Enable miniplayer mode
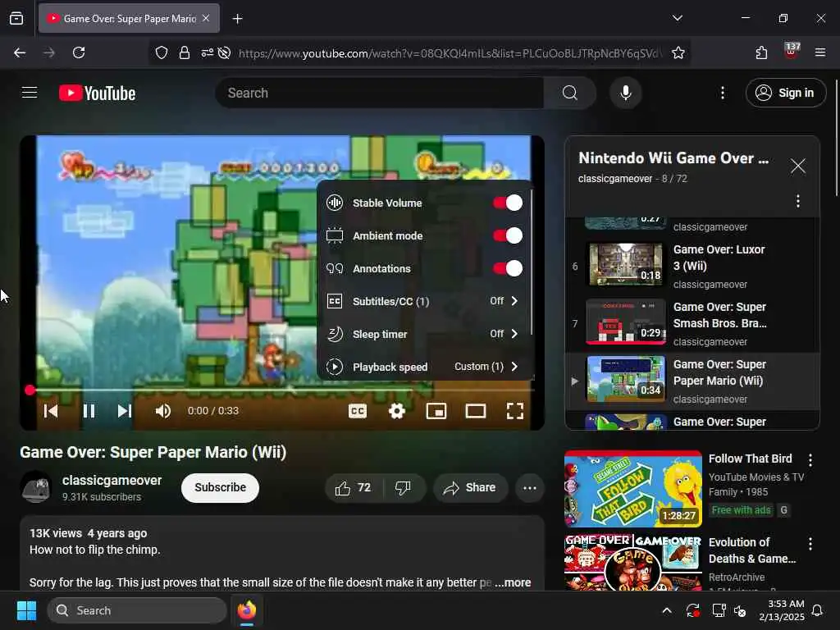 pos(436,411)
